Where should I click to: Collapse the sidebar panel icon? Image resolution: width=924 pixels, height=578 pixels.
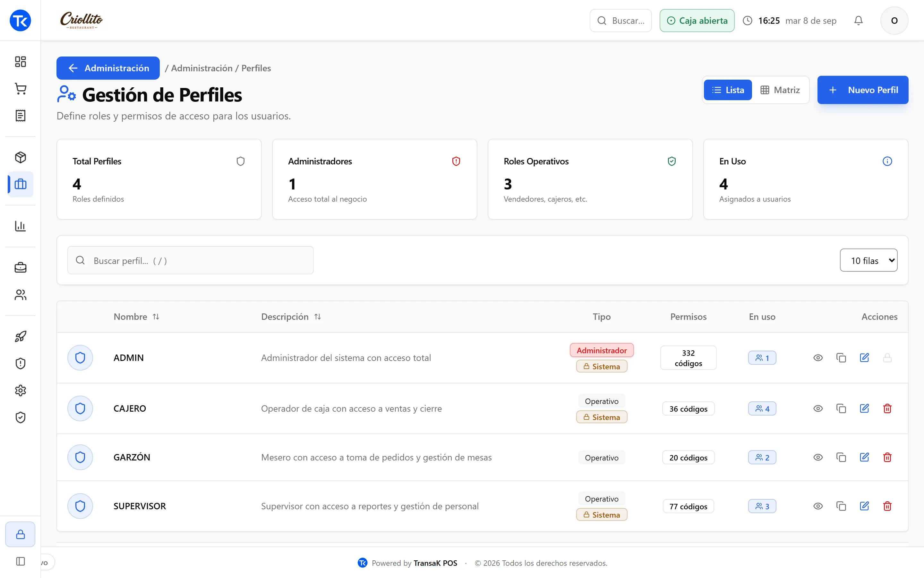point(20,561)
